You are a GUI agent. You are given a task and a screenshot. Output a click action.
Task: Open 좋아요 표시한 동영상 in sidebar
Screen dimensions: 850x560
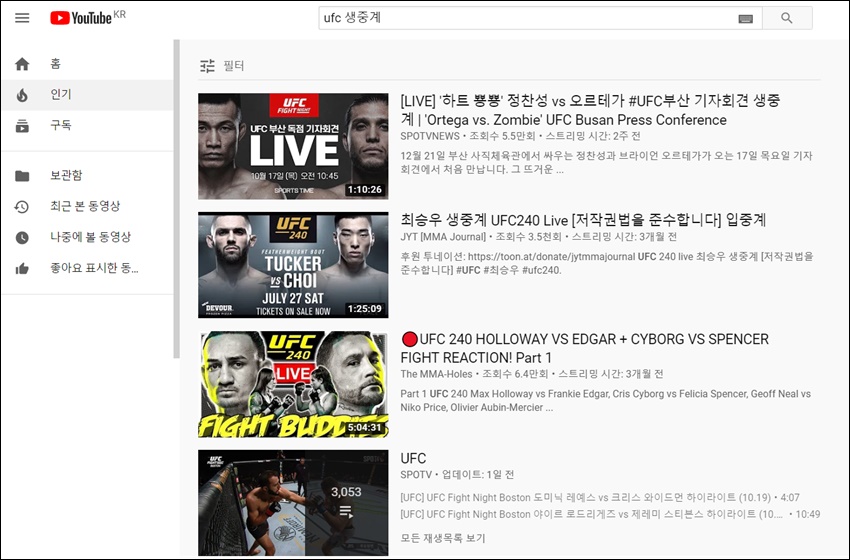tap(87, 268)
